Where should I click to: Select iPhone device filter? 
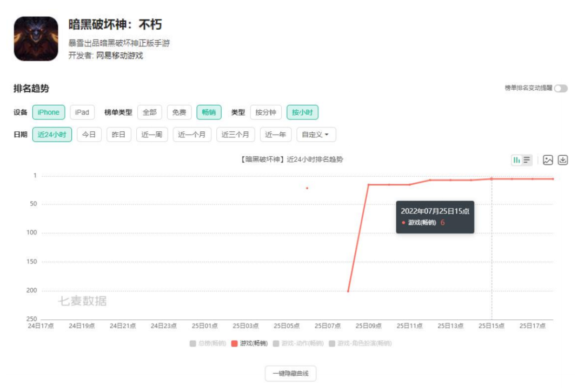(49, 112)
